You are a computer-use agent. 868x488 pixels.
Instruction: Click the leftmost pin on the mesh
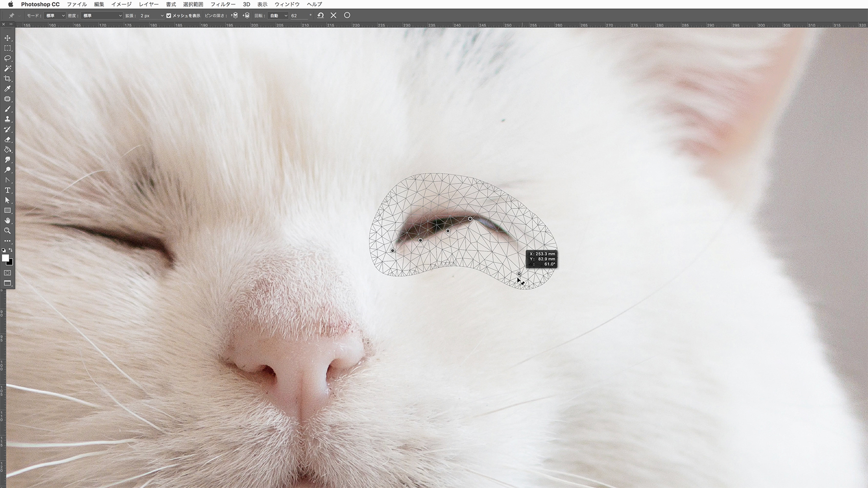(393, 251)
